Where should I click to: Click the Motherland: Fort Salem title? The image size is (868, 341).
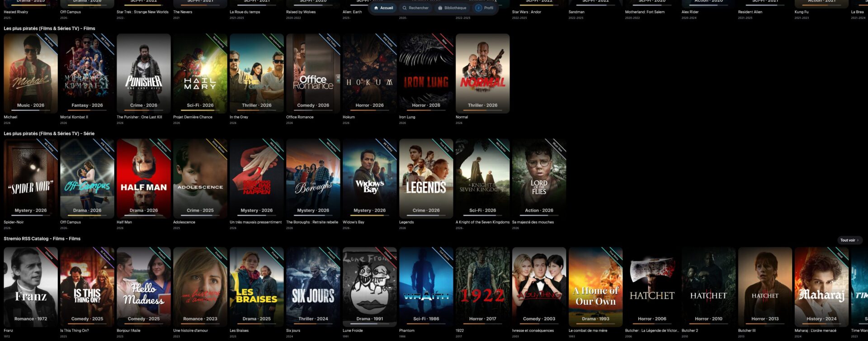[645, 12]
